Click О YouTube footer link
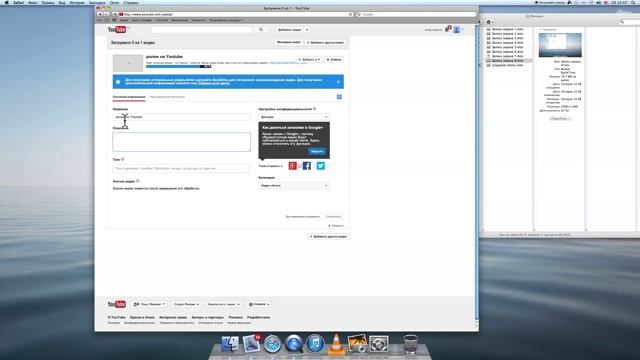This screenshot has height=360, width=640. (117, 317)
